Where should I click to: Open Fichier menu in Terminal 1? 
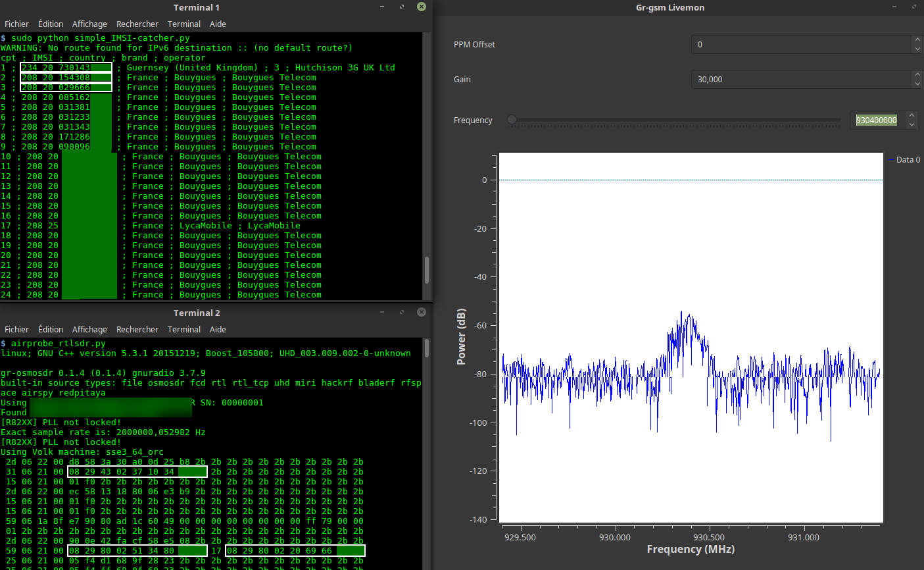coord(16,24)
